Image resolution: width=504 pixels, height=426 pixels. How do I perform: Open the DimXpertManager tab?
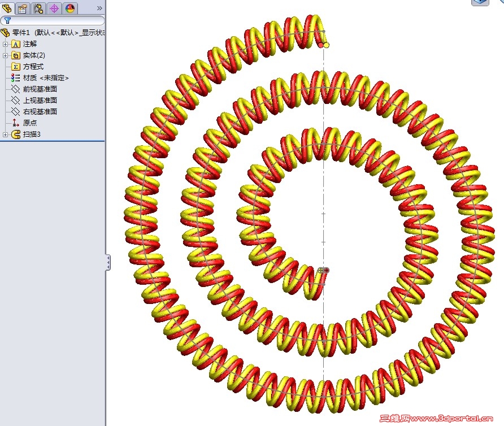tap(54, 8)
